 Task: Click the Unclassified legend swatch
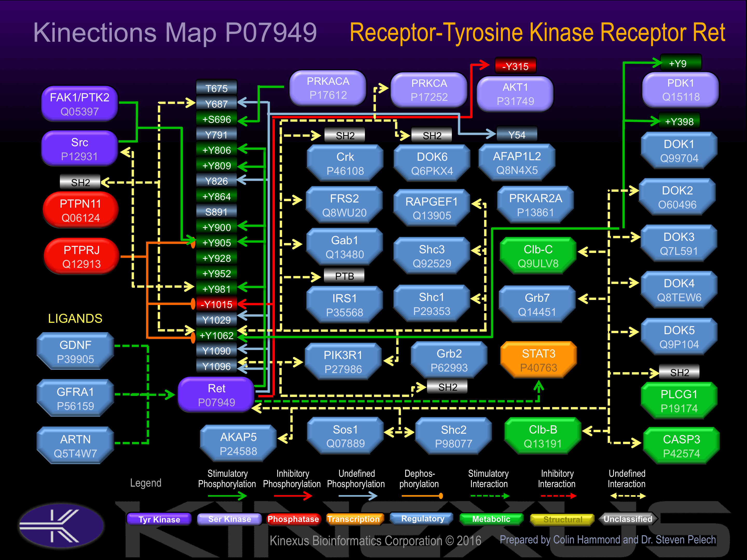(x=628, y=519)
